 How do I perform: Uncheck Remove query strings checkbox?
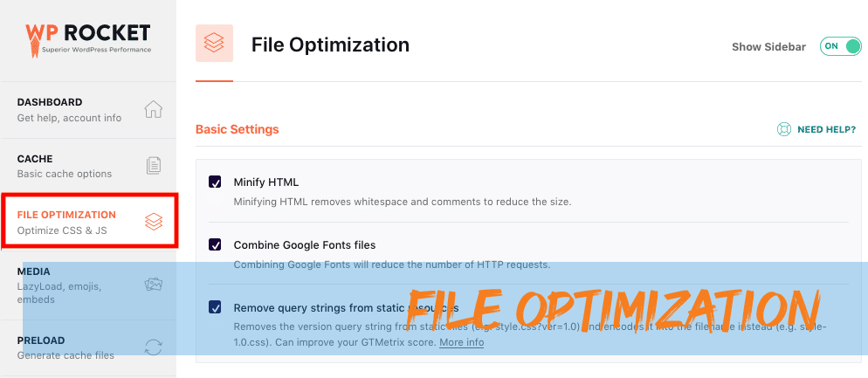[215, 307]
